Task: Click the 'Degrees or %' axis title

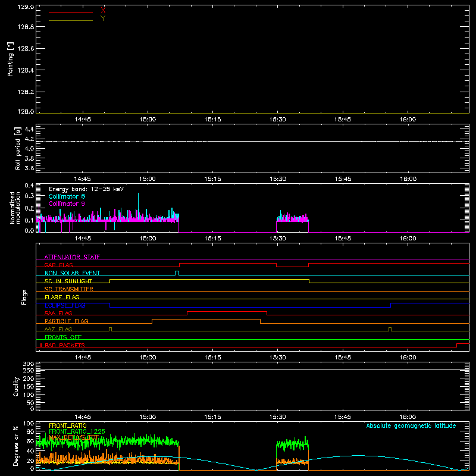Action: pyautogui.click(x=15, y=446)
